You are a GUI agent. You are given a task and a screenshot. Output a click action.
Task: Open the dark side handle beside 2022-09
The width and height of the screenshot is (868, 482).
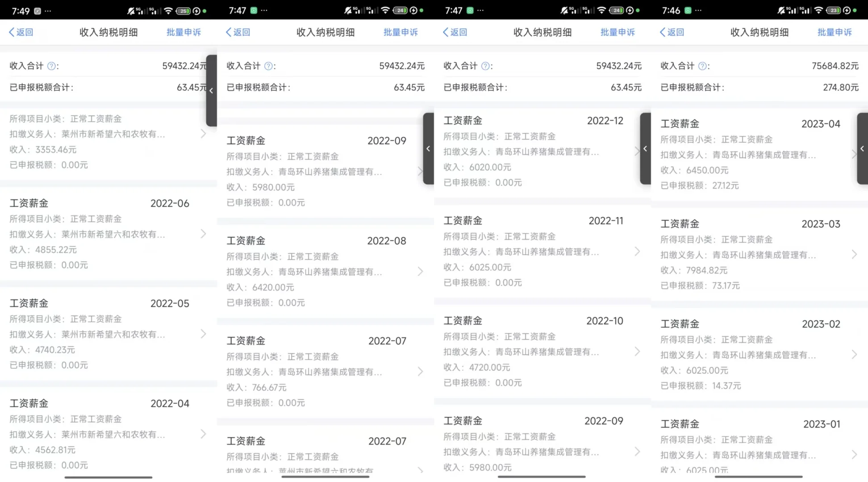click(x=428, y=149)
